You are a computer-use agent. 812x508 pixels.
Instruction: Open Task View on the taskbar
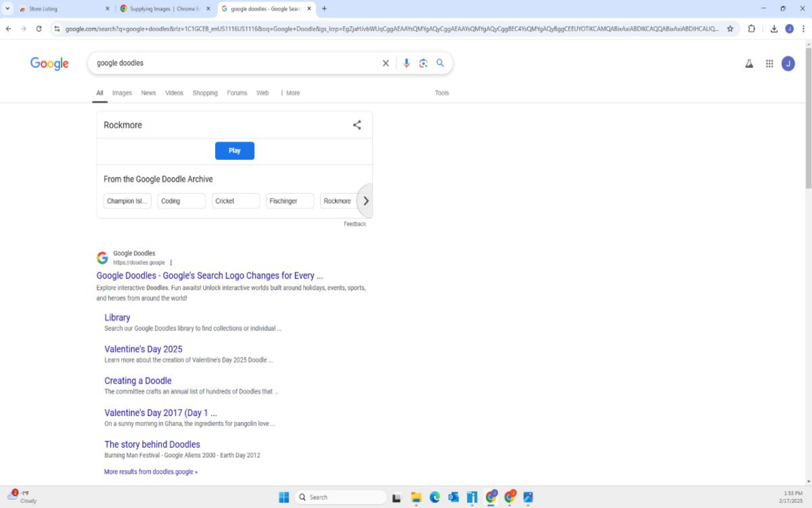tap(397, 497)
